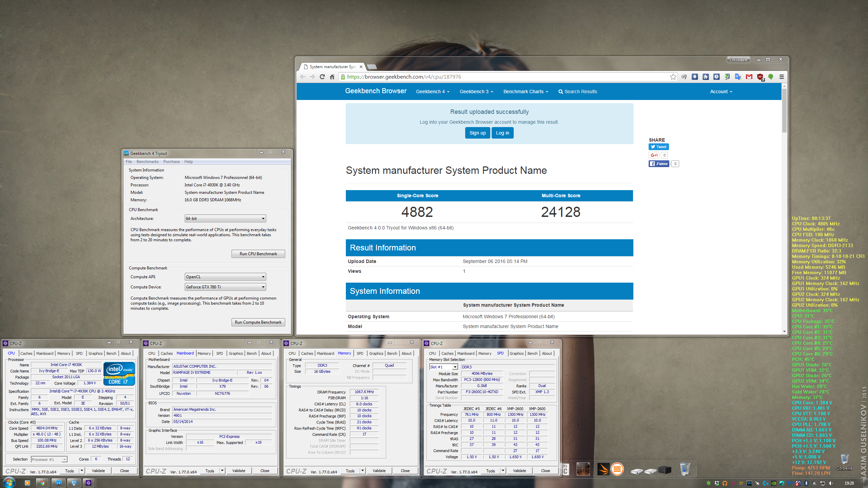Click Run Compute Benchmark
The width and height of the screenshot is (868, 488).
click(258, 322)
